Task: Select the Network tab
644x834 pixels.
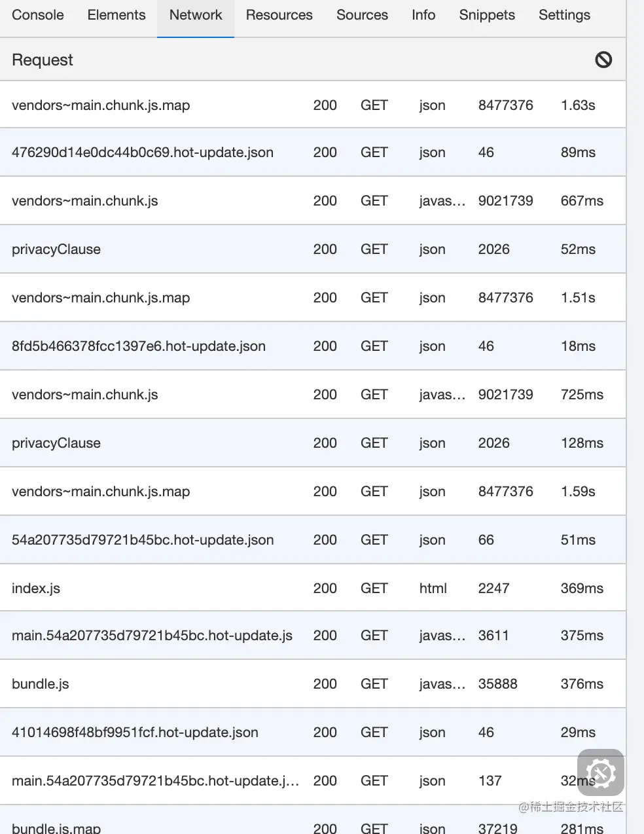Action: coord(196,15)
